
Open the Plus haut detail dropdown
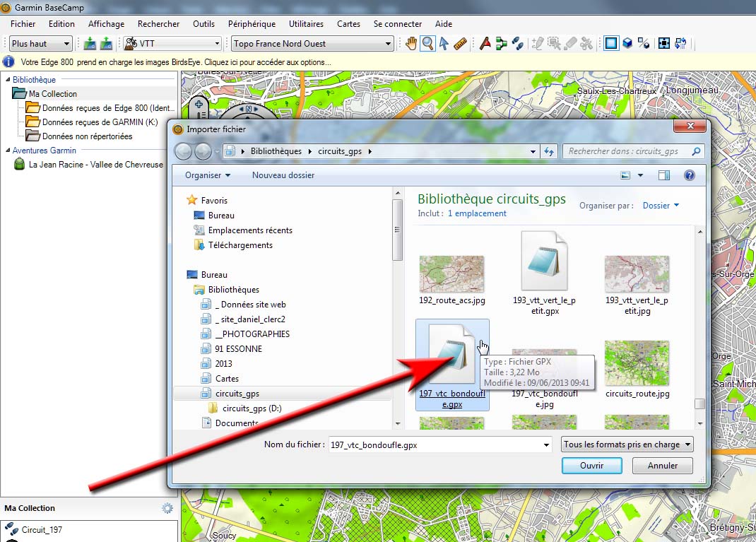(x=41, y=43)
